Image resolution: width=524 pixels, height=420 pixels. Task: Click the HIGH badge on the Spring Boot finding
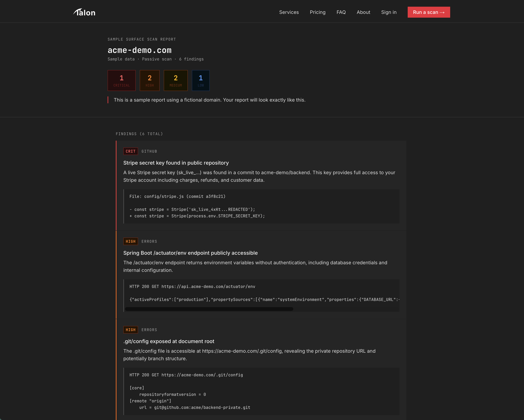click(x=131, y=241)
